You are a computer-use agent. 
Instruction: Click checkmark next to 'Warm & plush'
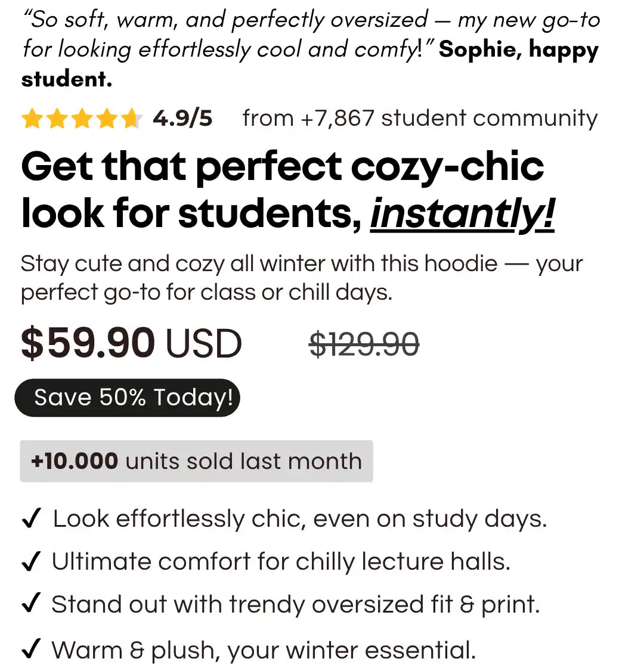click(x=30, y=650)
